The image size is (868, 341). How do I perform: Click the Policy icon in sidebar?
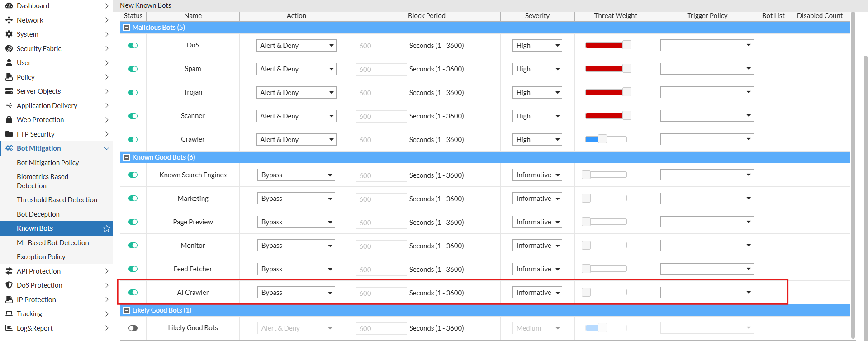pyautogui.click(x=9, y=77)
